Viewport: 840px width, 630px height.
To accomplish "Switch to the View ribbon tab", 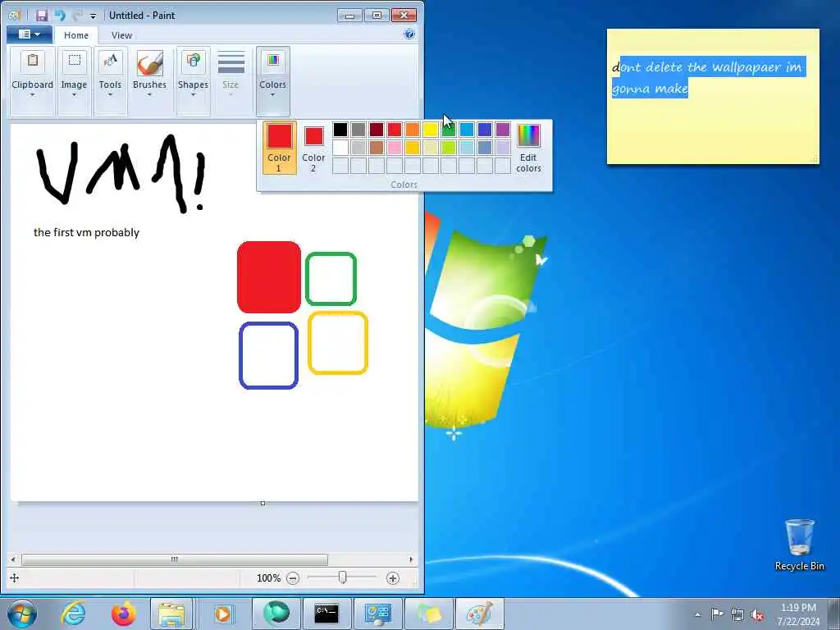I will pos(121,35).
